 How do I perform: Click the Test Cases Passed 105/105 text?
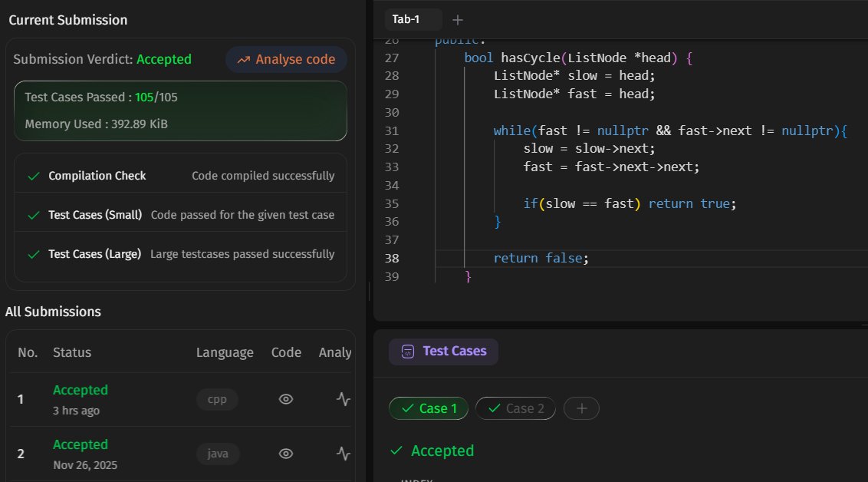click(100, 97)
